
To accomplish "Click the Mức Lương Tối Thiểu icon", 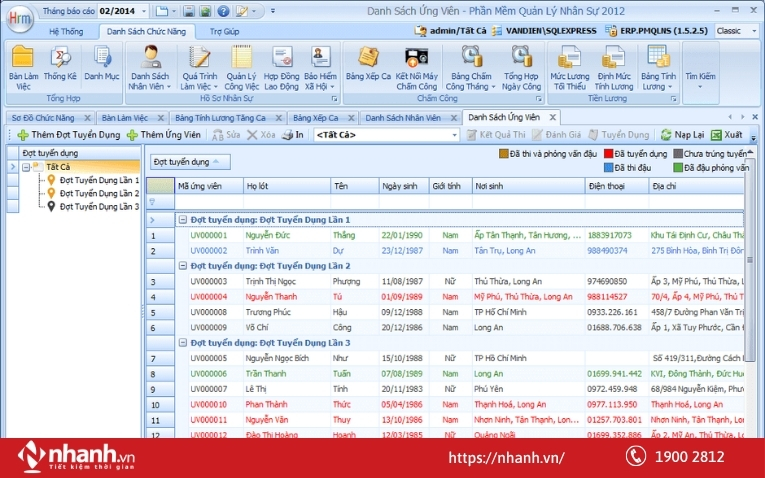I will pyautogui.click(x=569, y=65).
